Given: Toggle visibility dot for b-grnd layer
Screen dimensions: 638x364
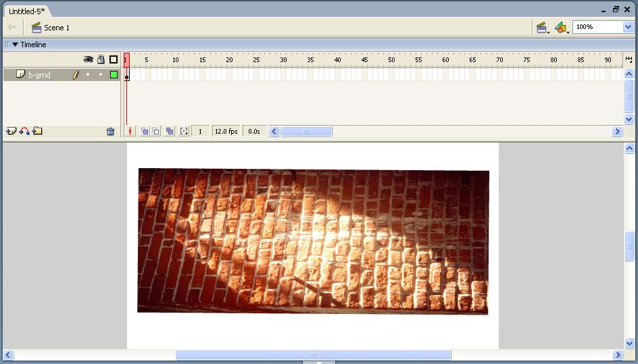Looking at the screenshot, I should pyautogui.click(x=88, y=75).
